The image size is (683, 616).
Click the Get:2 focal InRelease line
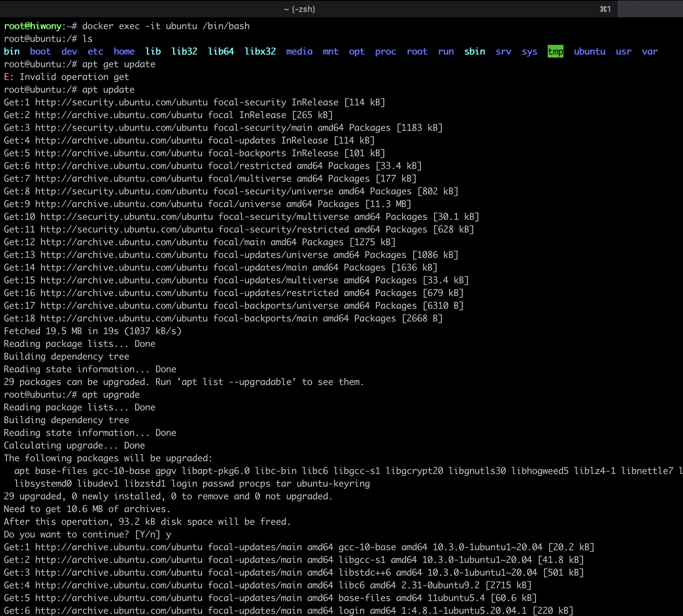pyautogui.click(x=168, y=115)
